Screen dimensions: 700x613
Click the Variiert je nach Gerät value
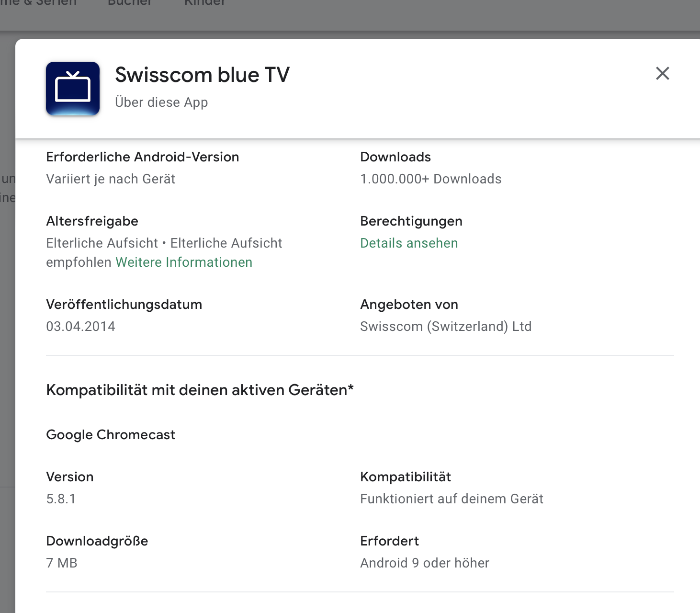click(x=111, y=179)
